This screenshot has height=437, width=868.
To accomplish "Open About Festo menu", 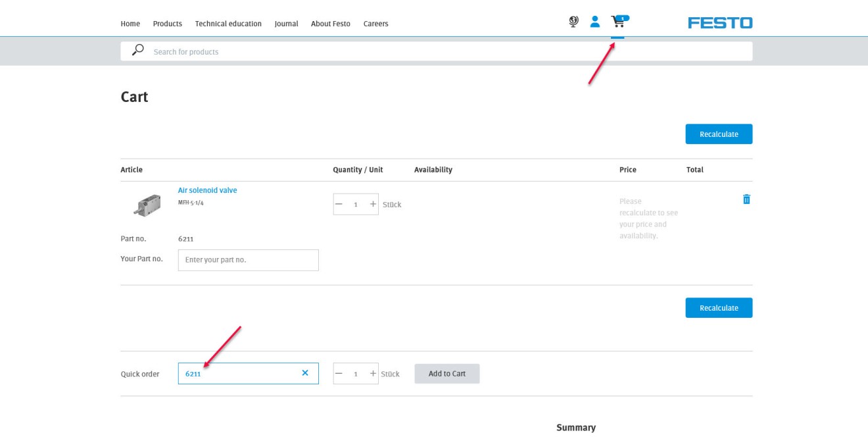I will (x=331, y=24).
